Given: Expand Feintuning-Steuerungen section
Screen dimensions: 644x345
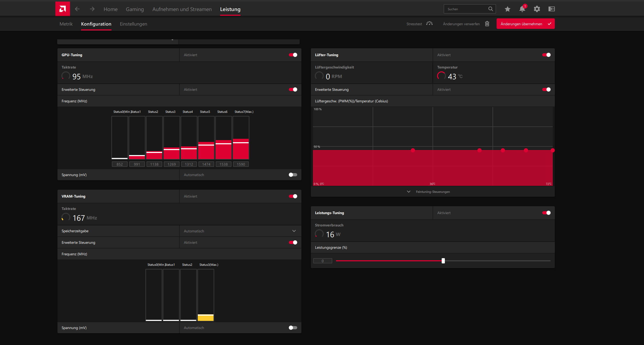Looking at the screenshot, I should (433, 192).
